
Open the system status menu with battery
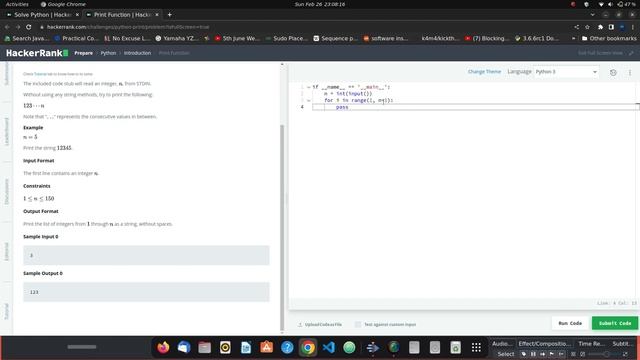tap(628, 4)
